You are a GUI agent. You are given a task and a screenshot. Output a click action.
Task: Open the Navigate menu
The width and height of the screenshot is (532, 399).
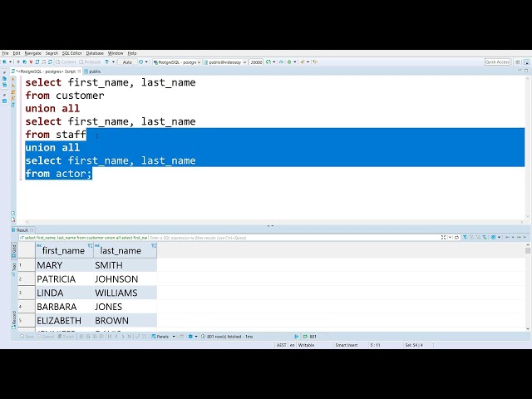click(33, 53)
